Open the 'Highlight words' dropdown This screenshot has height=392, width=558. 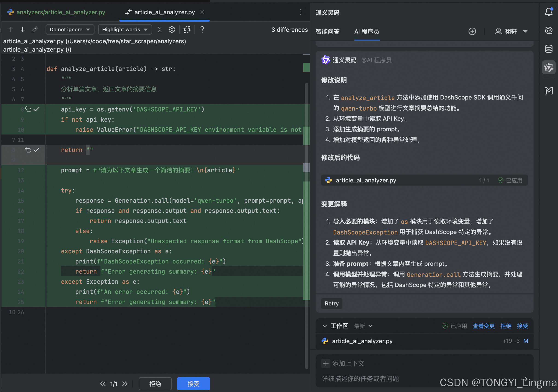[125, 30]
